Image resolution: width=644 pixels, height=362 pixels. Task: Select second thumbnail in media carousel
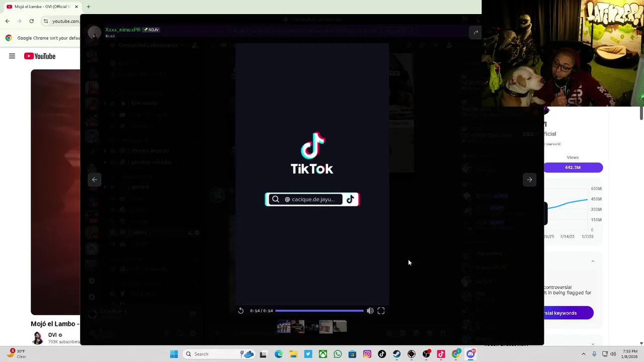(298, 327)
